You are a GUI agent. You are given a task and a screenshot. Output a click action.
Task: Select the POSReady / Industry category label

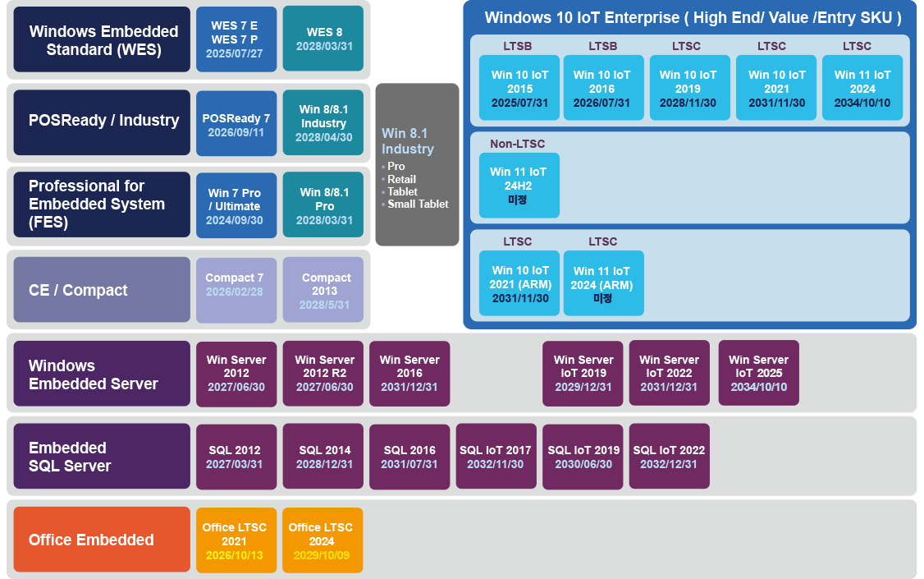[x=102, y=122]
